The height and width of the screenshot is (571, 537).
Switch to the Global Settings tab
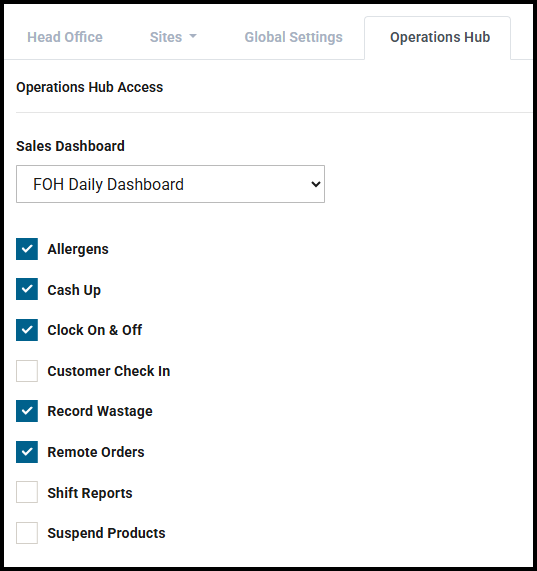pyautogui.click(x=293, y=37)
